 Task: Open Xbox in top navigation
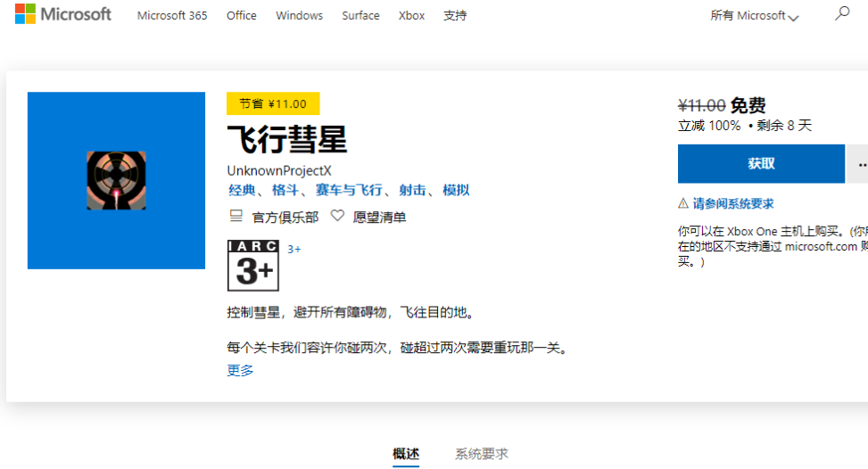click(x=411, y=15)
